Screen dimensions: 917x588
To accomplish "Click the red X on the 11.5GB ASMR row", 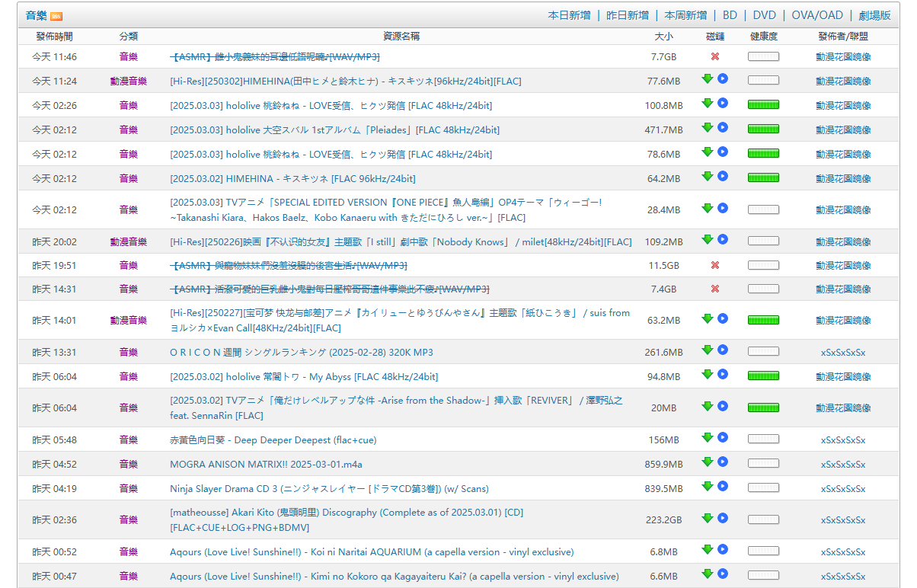I will point(714,265).
